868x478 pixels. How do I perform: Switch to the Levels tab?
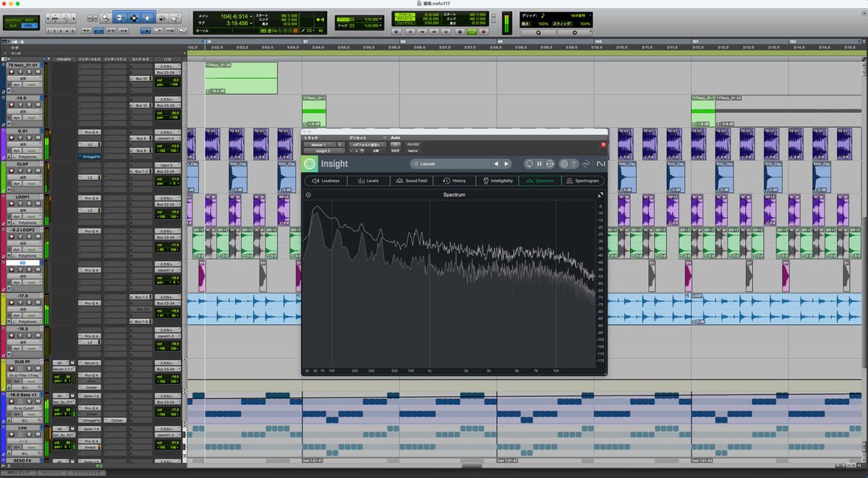pos(368,181)
